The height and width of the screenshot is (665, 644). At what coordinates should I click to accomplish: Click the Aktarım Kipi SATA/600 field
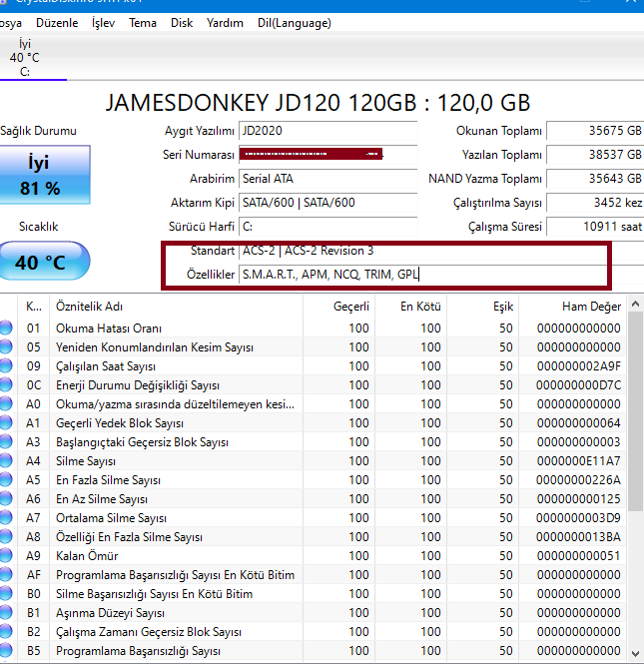pos(328,203)
